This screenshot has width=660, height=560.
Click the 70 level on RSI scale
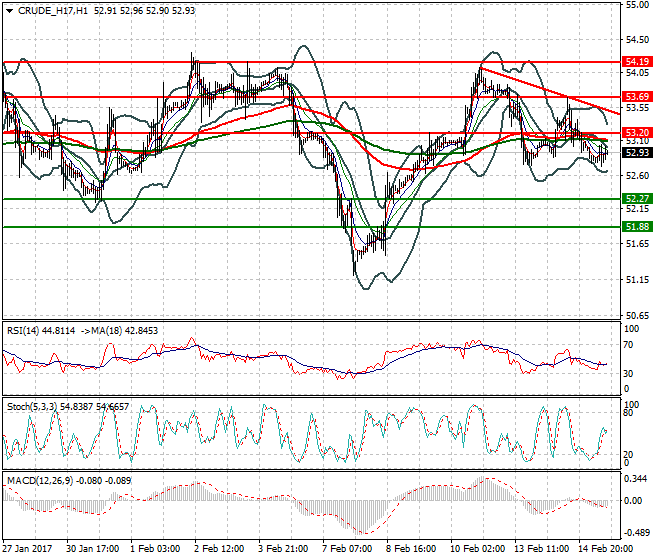point(629,344)
